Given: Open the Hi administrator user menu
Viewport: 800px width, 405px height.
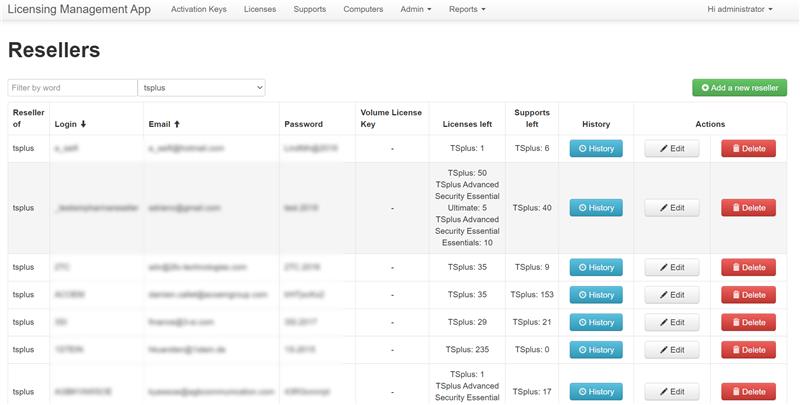Looking at the screenshot, I should tap(739, 9).
